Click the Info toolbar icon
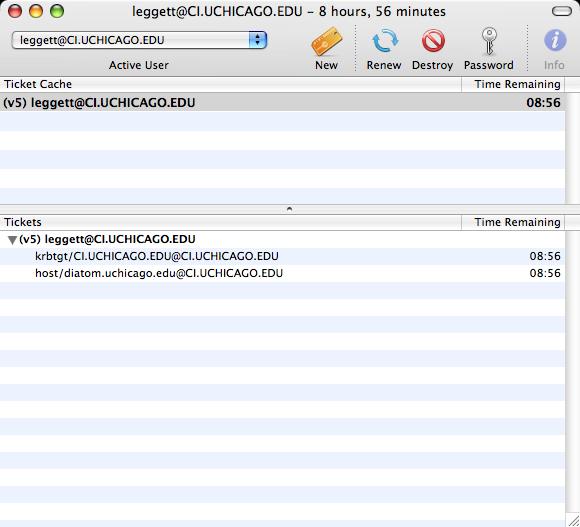580x527 pixels. pos(554,40)
